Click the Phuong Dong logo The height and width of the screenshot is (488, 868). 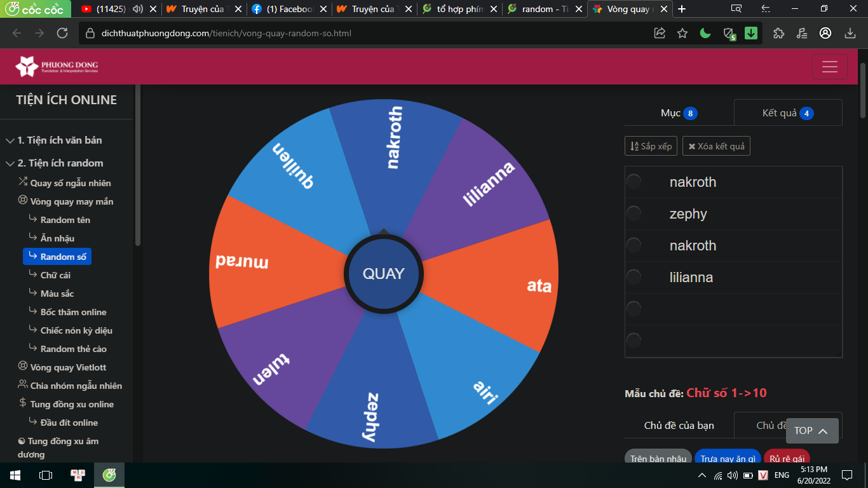[x=57, y=67]
